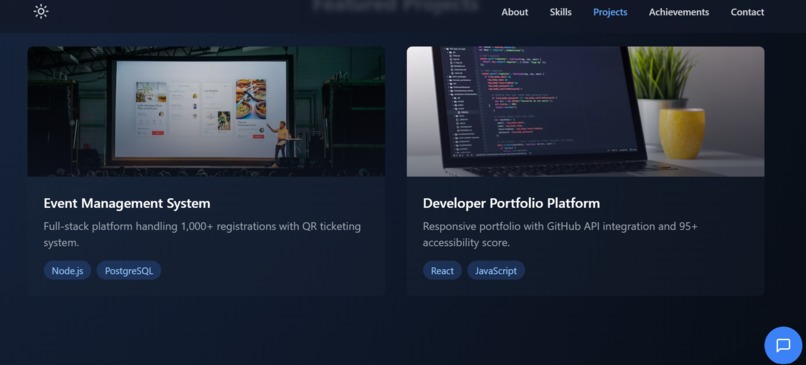Go to the About section

[x=515, y=12]
